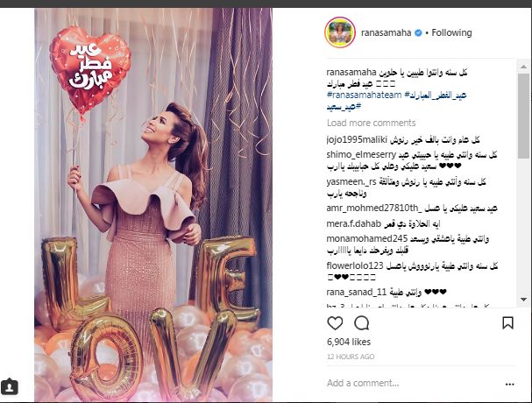This screenshot has height=403, width=532.
Task: Click the Eid balloon photo
Action: point(153,204)
